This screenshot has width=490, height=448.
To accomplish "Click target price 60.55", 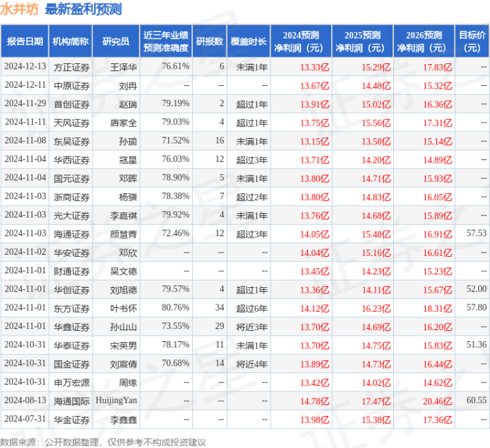I will click(476, 400).
